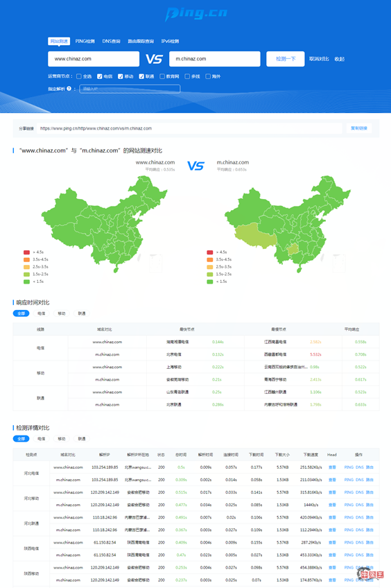391x588 pixels.
Task: Select 移动 filter under 响应时间对比
Action: point(62,313)
